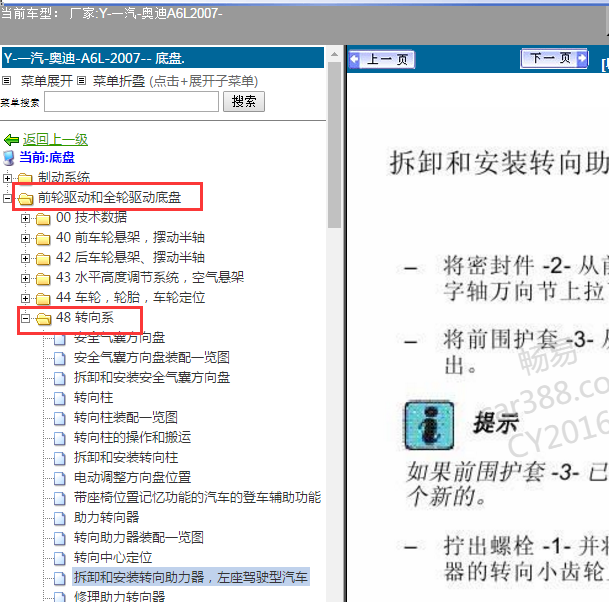
Task: Click folder icon of 前轮驱动和全轮驱动底盘
Action: click(26, 198)
